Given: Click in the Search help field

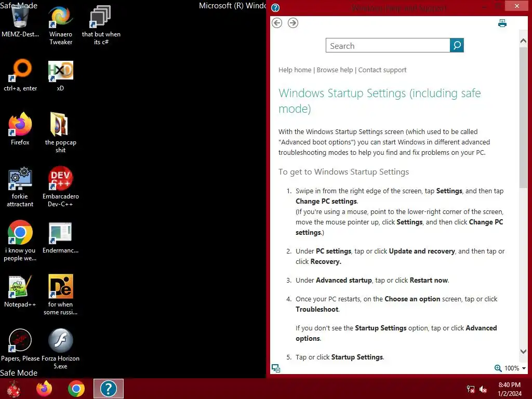Looking at the screenshot, I should 388,45.
